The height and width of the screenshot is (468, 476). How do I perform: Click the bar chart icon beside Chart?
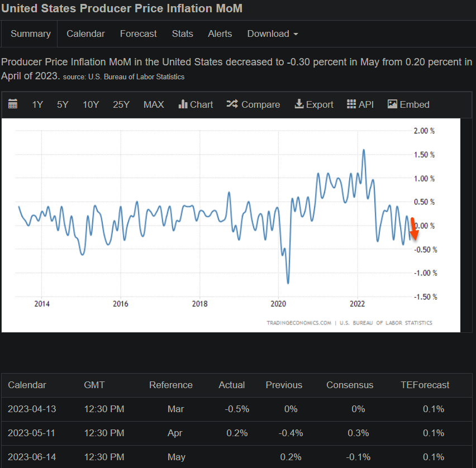click(x=183, y=104)
